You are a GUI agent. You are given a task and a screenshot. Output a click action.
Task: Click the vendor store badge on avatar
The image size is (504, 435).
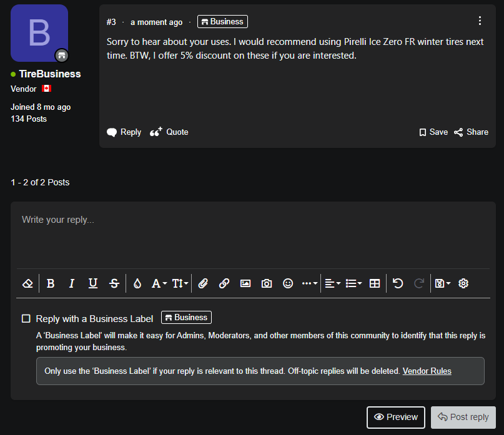click(62, 56)
